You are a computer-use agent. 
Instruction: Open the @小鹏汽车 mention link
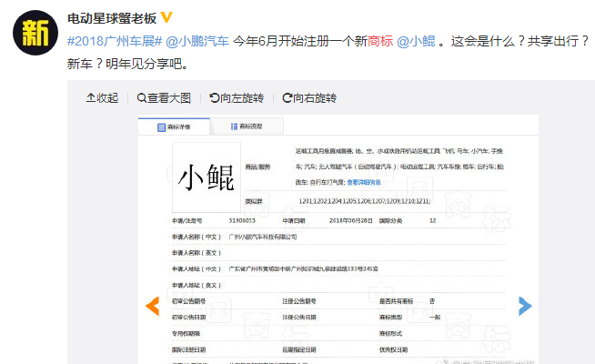point(197,41)
